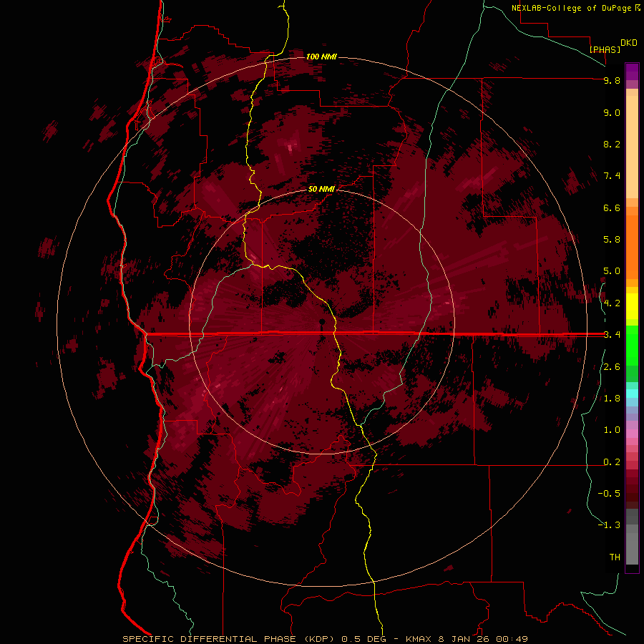This screenshot has height=644, width=644.
Task: Click the 9.8 value on the color scale
Action: click(x=612, y=81)
